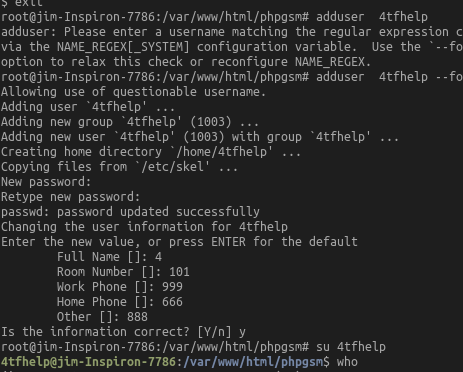Click the first 'adduser 4tfhelp' command
463x372 pixels.
(x=372, y=17)
